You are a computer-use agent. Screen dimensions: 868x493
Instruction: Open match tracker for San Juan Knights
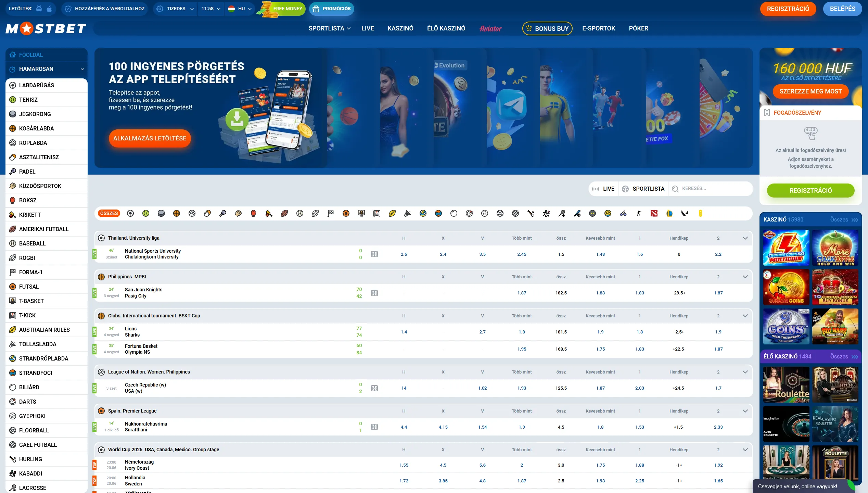click(374, 293)
